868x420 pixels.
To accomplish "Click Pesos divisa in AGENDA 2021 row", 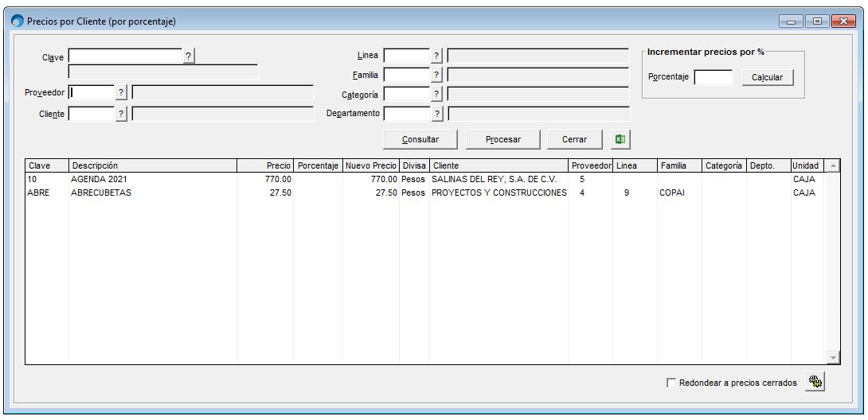I will coord(413,179).
